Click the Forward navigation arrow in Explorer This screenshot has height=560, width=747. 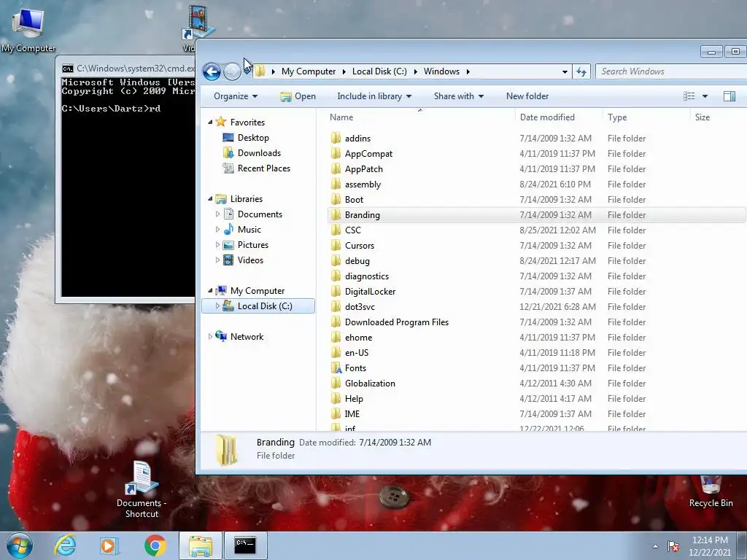[x=232, y=72]
